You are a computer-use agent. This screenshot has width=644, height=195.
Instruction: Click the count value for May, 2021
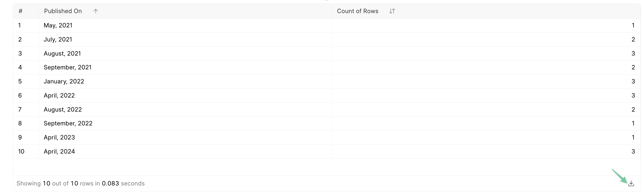[x=633, y=25]
